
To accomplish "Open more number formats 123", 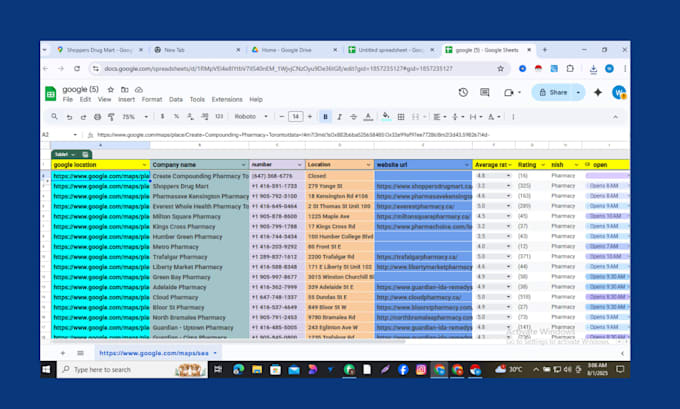I will click(219, 116).
